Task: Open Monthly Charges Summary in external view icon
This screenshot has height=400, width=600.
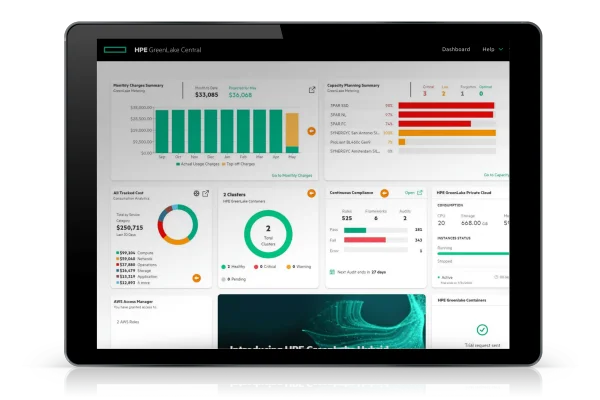Action: [312, 90]
